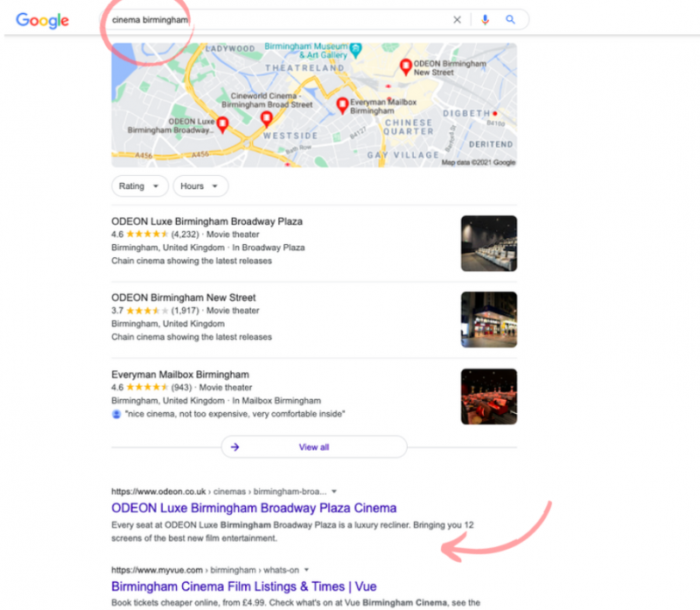Clear the search box with X icon
Viewport: 700px width, 610px height.
click(457, 19)
